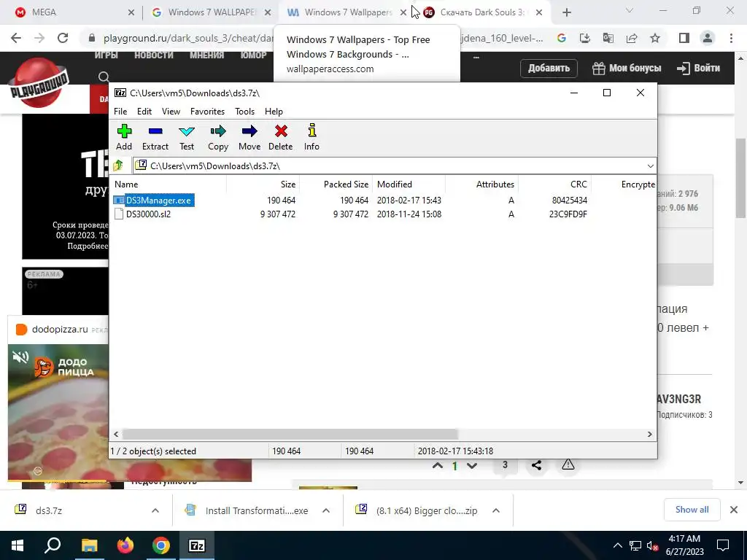Expand options for ds3.7z download
The height and width of the screenshot is (560, 747).
click(x=155, y=510)
